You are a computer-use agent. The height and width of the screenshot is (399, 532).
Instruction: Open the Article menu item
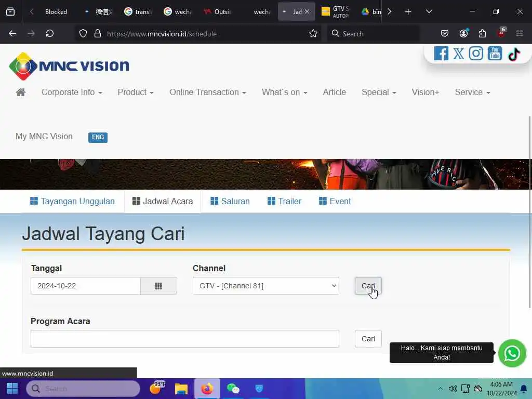[334, 92]
